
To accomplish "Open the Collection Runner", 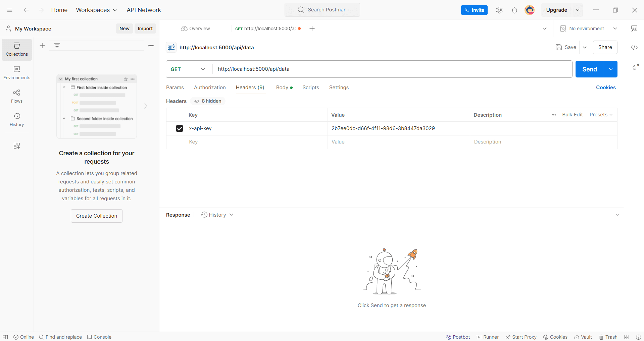I will pos(487,337).
